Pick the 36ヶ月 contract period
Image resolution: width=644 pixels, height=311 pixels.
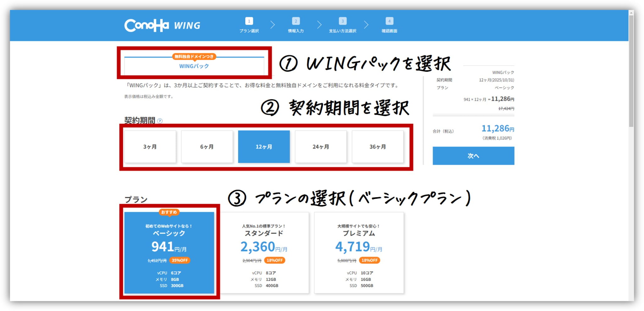coord(378,147)
